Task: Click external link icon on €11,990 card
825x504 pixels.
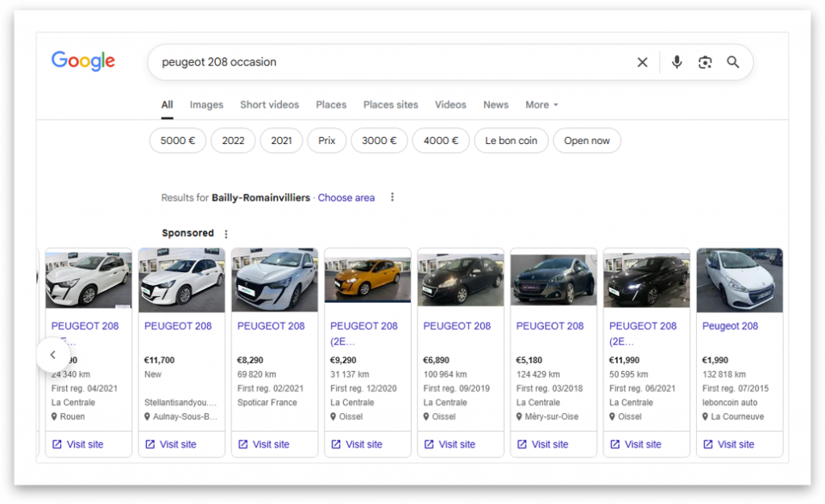Action: point(615,444)
